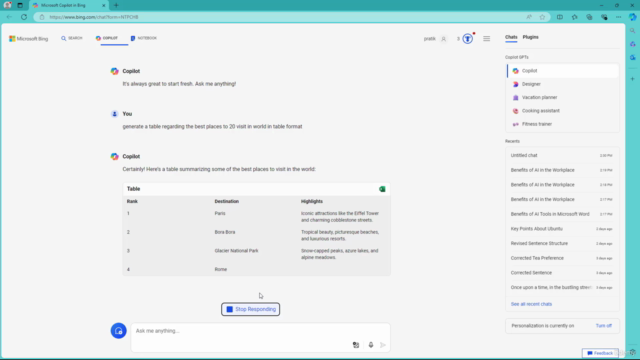The image size is (640, 360).
Task: Click the Feedback button
Action: [600, 353]
